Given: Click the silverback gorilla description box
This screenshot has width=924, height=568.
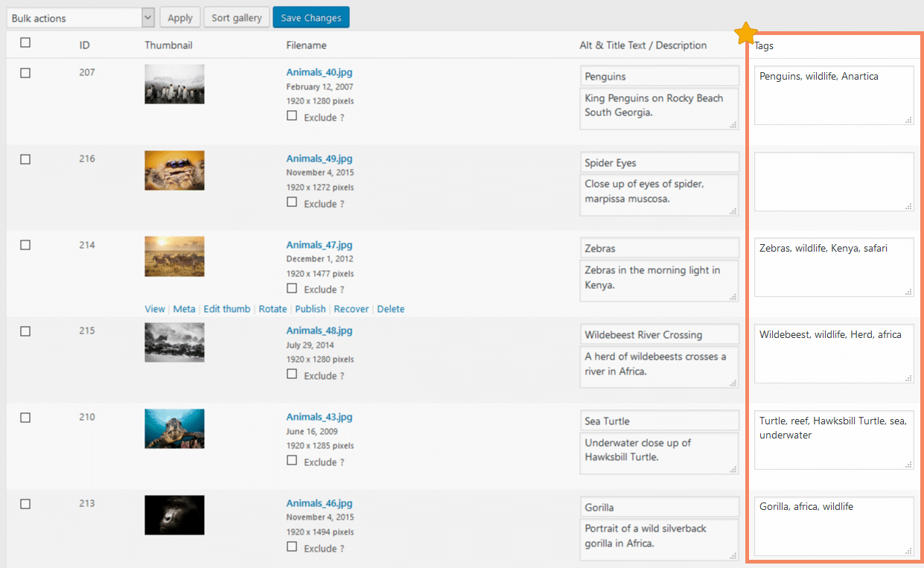Looking at the screenshot, I should [660, 540].
